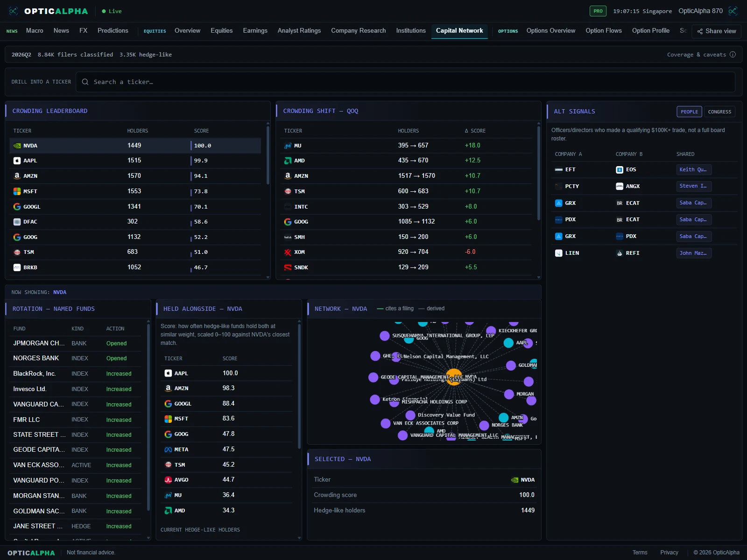Click the Held Alongside panel scrollbar
The height and width of the screenshot is (560, 747).
pos(299,386)
